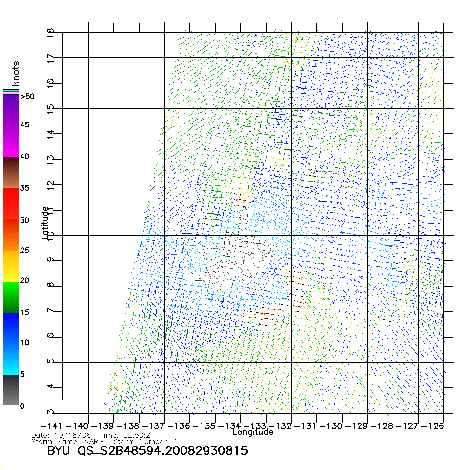Select the purple 40–50 knots legend segment
This screenshot has width=476, height=470.
(x=11, y=126)
